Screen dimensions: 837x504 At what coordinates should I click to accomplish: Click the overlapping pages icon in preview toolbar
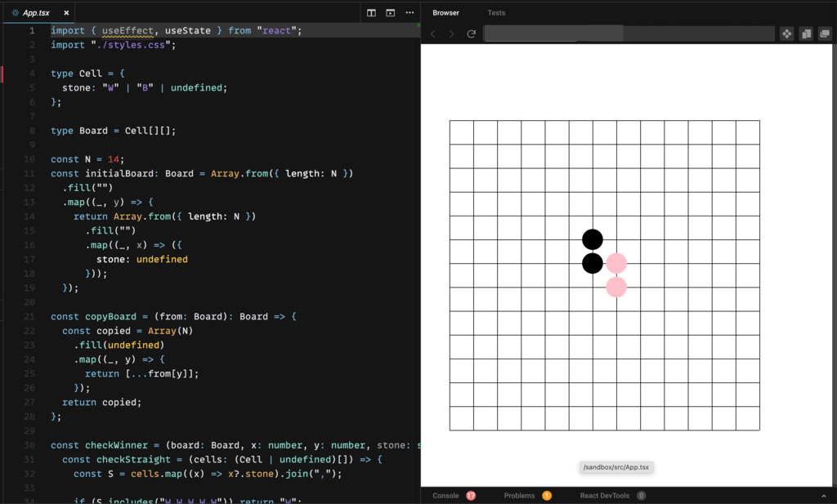click(x=806, y=33)
